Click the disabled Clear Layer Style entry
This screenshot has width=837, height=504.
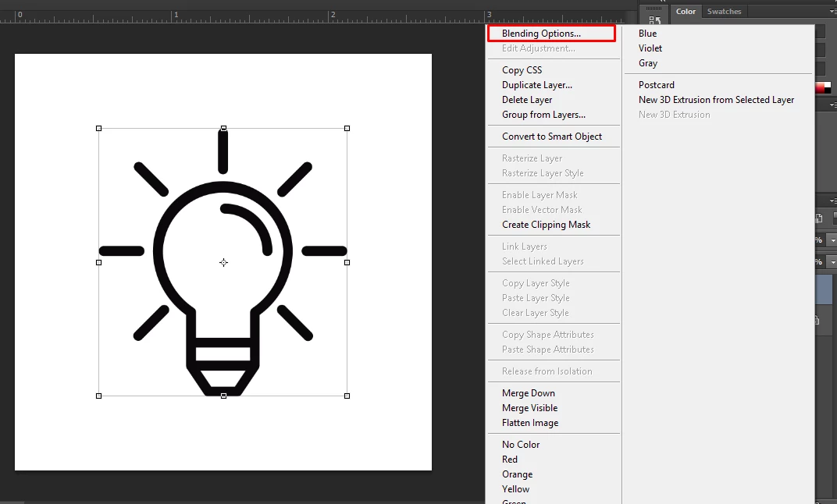click(x=535, y=313)
